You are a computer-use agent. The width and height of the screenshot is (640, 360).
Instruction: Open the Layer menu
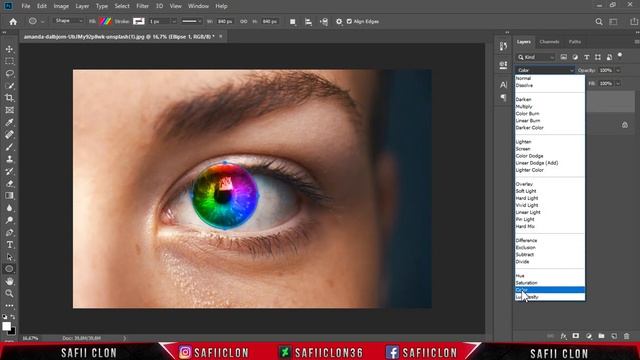pos(82,6)
